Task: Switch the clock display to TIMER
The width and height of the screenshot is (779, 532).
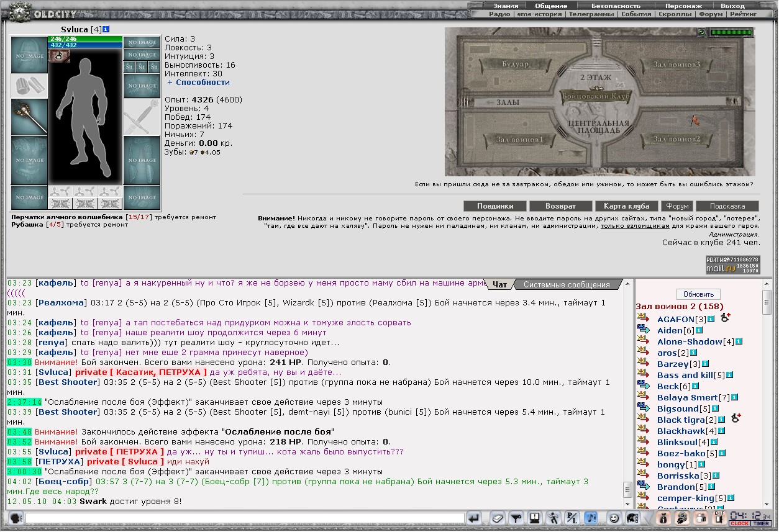Action: point(761,524)
